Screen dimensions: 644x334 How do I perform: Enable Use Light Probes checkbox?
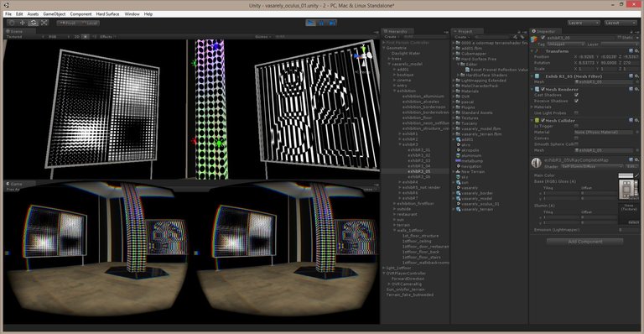[x=576, y=112]
